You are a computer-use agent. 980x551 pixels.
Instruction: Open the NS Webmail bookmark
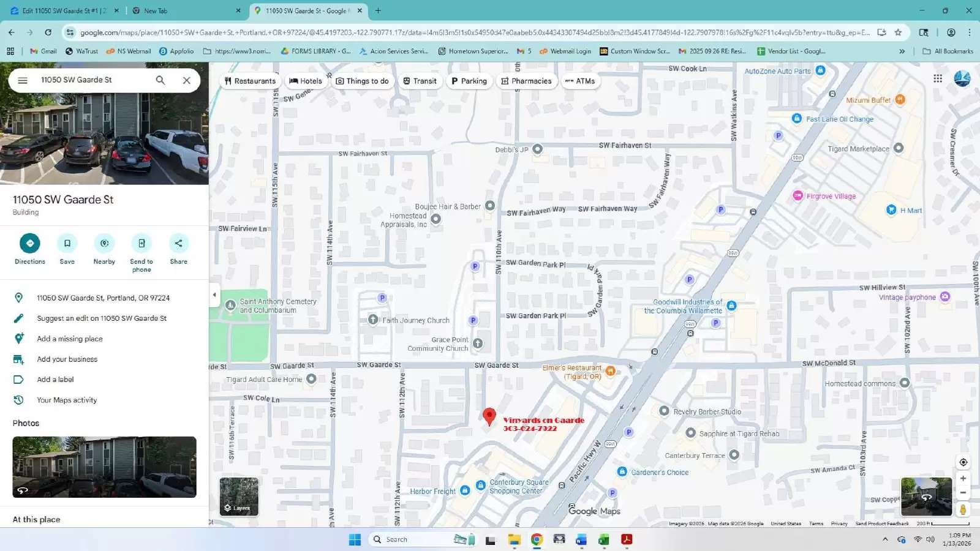click(129, 51)
